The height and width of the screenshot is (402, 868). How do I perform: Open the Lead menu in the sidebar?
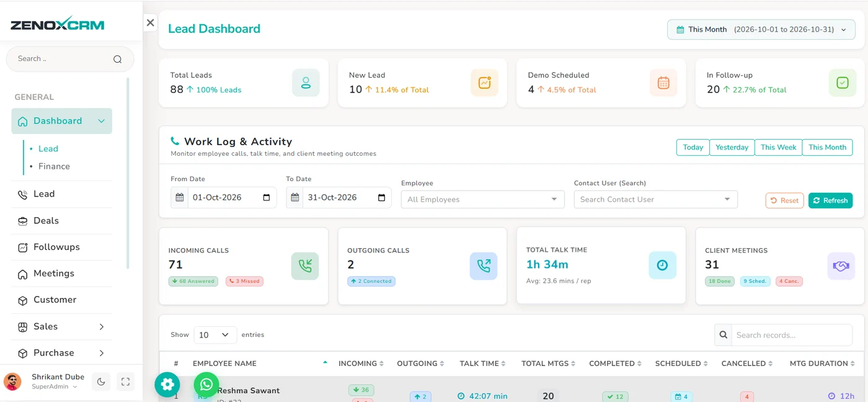61,194
